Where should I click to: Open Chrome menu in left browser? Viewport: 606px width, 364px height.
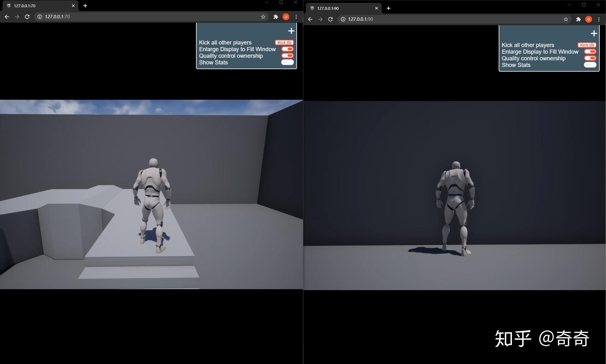click(296, 17)
